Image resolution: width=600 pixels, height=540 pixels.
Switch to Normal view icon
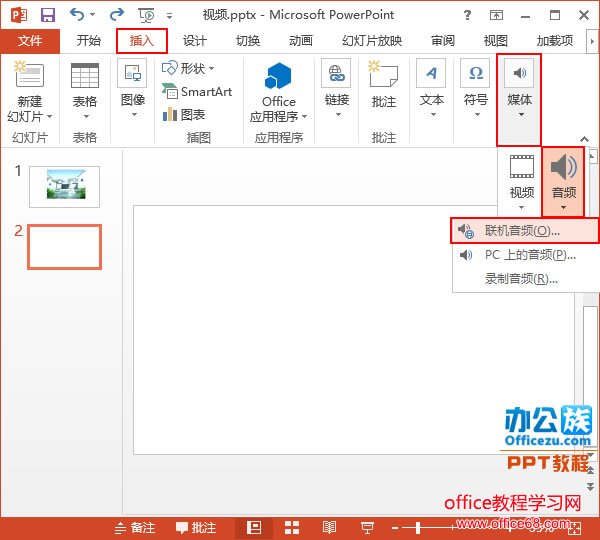254,528
